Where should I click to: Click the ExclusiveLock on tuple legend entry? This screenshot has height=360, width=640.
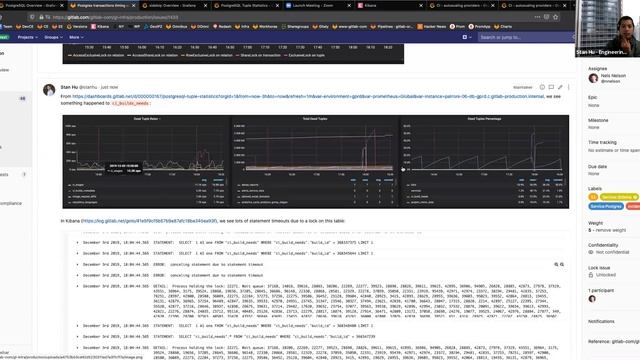[x=304, y=55]
